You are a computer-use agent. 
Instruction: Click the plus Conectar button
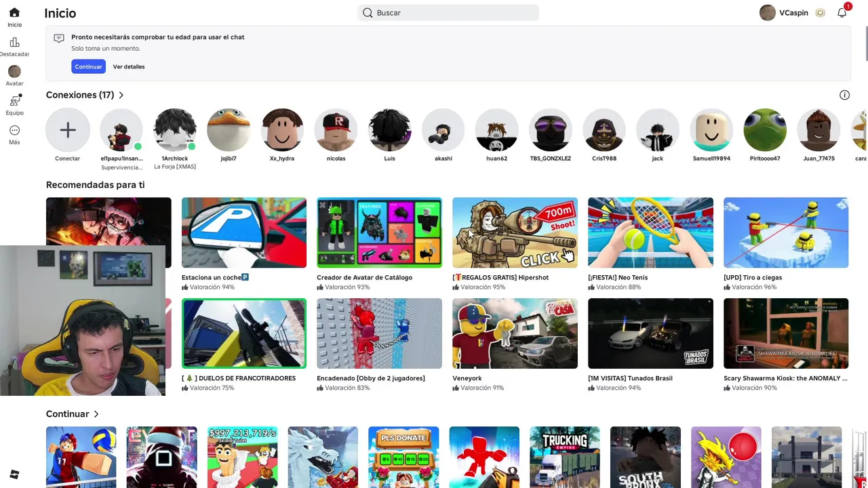[68, 130]
